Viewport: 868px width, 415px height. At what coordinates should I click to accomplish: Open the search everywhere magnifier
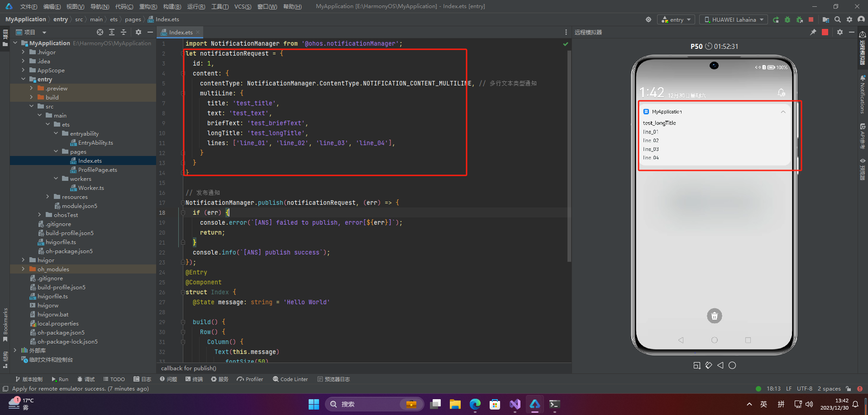pos(838,19)
